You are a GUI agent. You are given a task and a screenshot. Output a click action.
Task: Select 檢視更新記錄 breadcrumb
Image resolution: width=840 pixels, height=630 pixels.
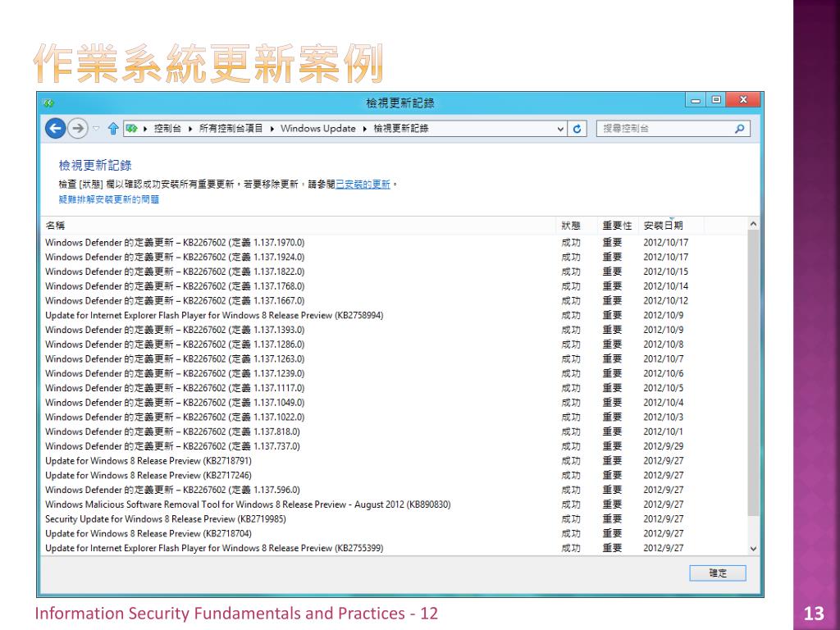400,129
